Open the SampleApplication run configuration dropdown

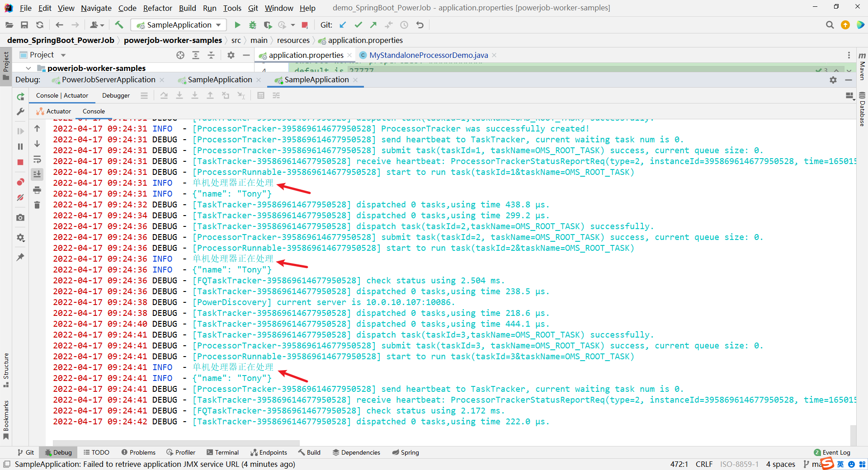coord(179,25)
